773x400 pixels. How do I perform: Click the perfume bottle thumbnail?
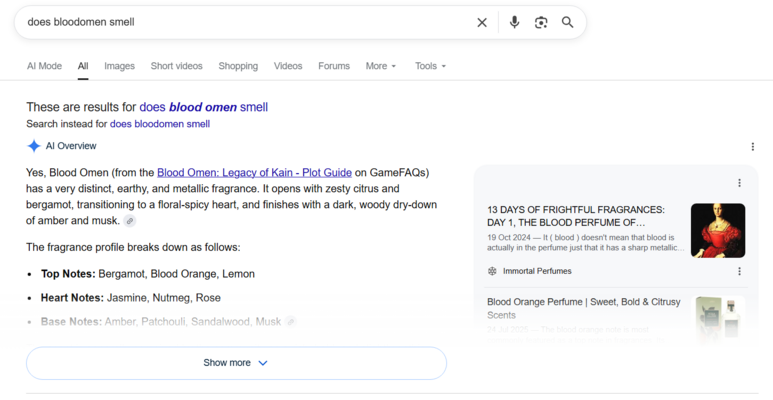tap(718, 318)
